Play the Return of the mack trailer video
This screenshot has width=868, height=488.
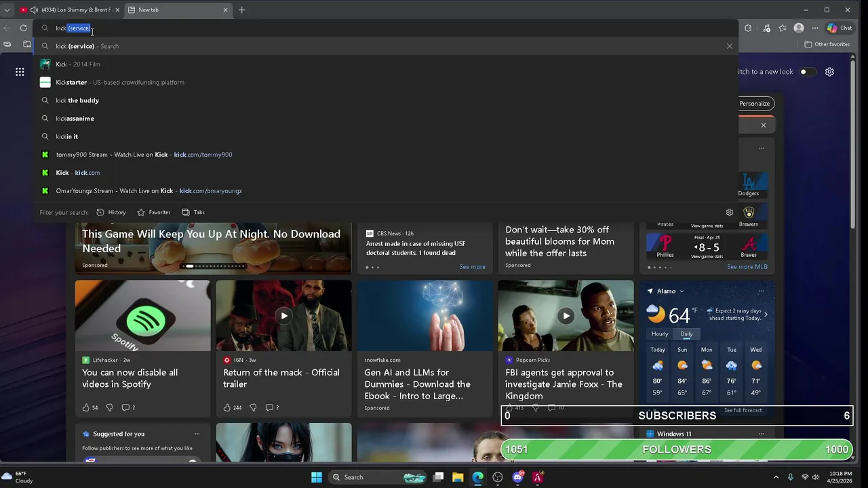click(283, 315)
